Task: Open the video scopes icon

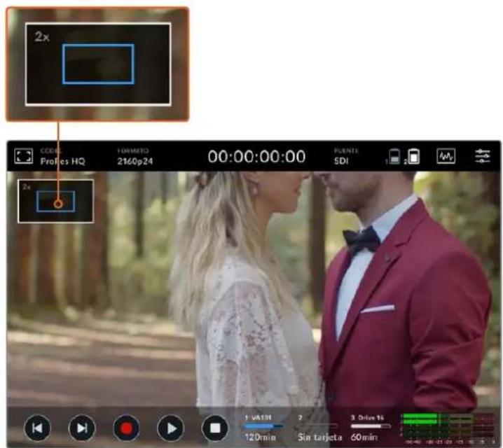Action: coord(446,156)
